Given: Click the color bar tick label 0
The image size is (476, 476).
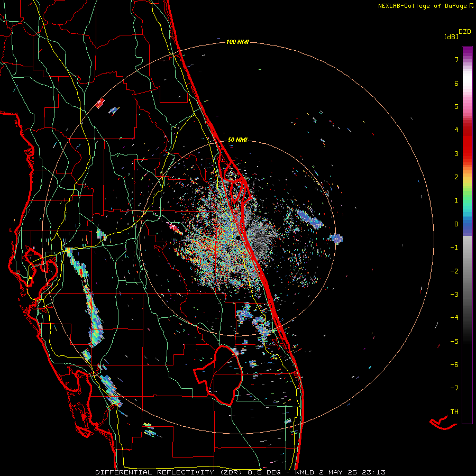Looking at the screenshot, I should (x=456, y=224).
